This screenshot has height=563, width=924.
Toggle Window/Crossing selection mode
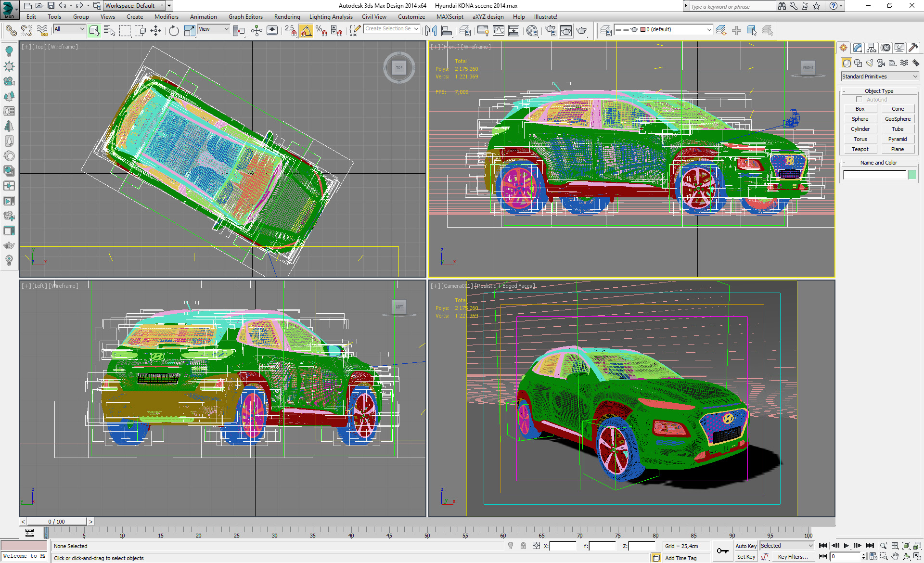pos(140,31)
